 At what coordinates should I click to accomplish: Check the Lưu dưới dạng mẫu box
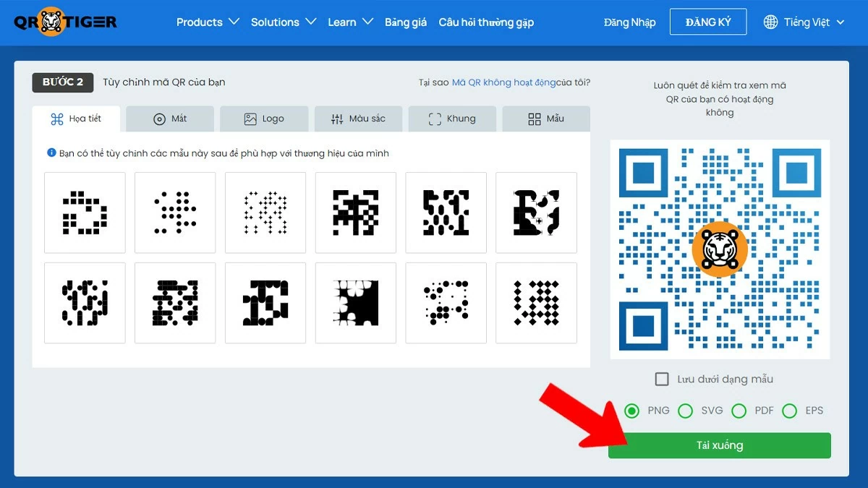[x=661, y=378]
